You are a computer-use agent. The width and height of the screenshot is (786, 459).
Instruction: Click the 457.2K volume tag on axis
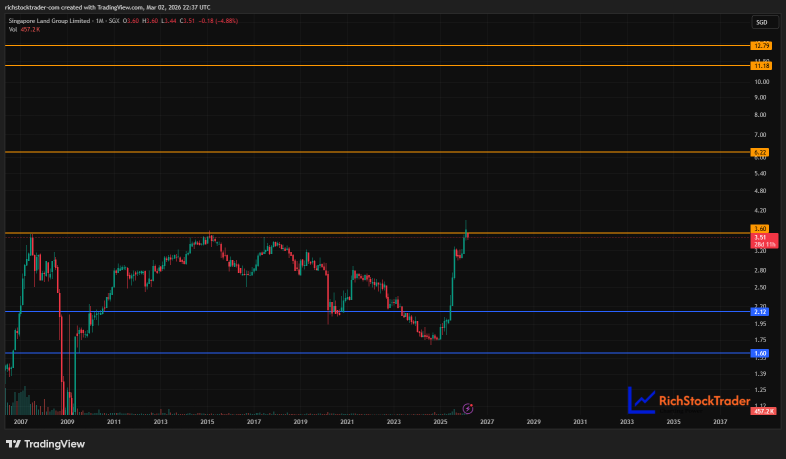click(x=763, y=411)
